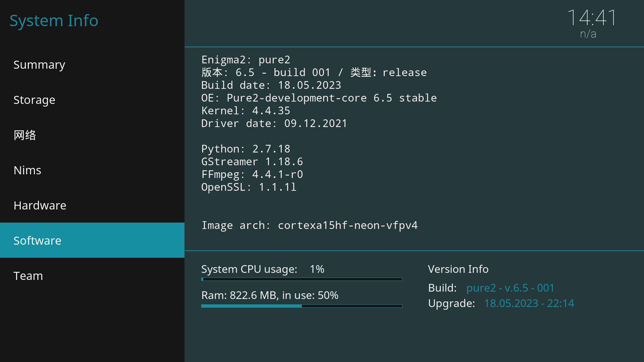The height and width of the screenshot is (362, 644).
Task: Click the 'Build date: 18.05.2023' line
Action: coord(271,85)
